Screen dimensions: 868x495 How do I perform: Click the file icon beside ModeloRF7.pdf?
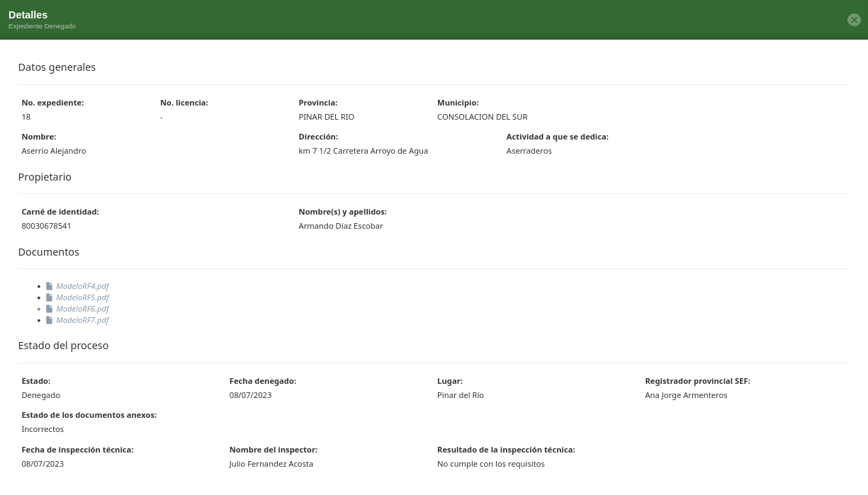(x=49, y=320)
